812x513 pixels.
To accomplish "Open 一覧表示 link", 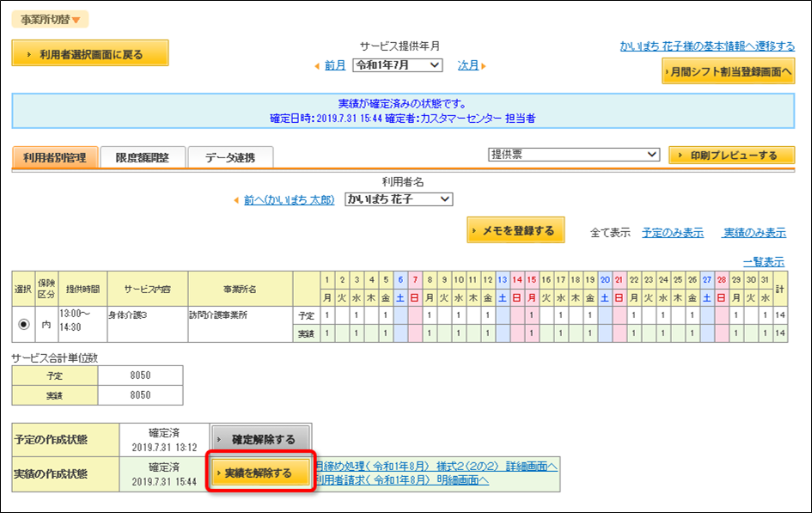I will pyautogui.click(x=764, y=262).
